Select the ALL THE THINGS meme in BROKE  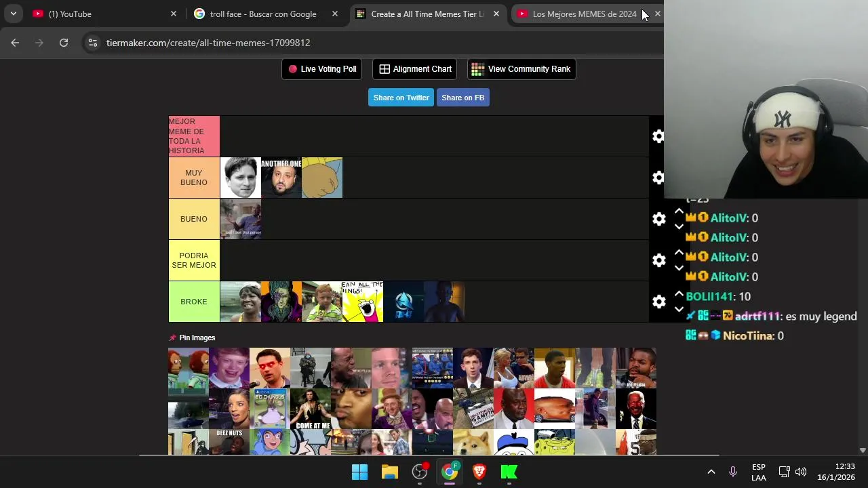(x=363, y=302)
